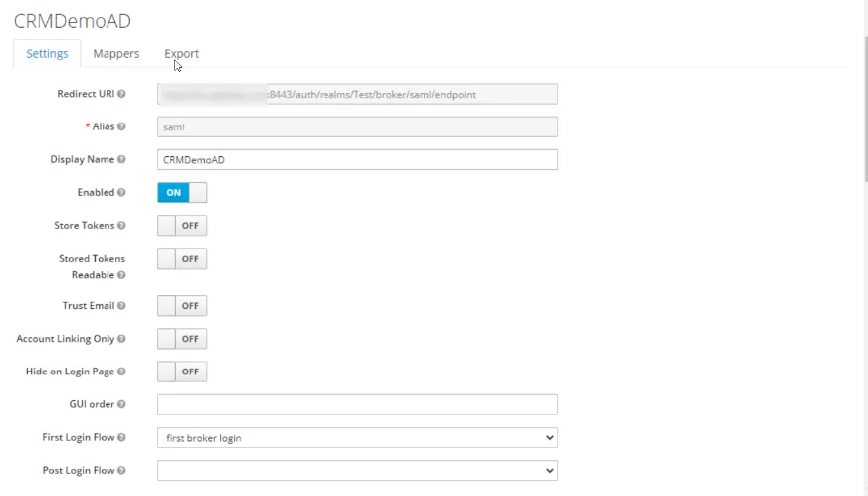Click the page vertical scrollbar

pyautogui.click(x=866, y=109)
